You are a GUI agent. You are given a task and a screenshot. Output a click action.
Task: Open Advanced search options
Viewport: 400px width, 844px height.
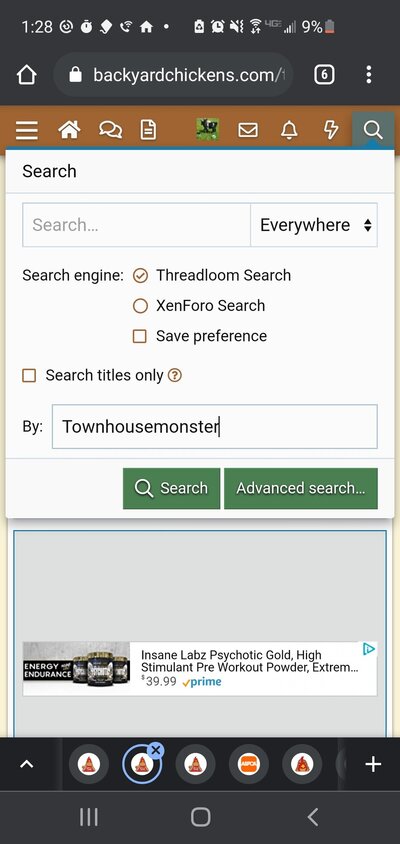(301, 488)
